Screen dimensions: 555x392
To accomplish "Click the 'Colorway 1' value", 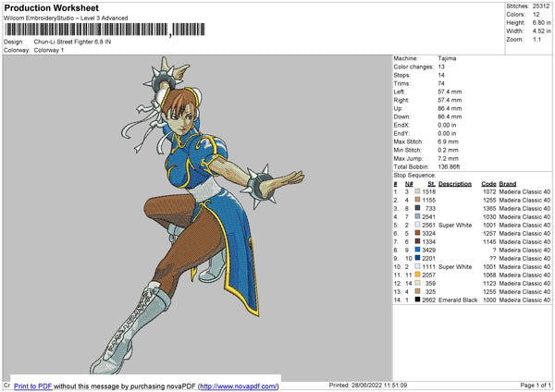I will (x=49, y=50).
